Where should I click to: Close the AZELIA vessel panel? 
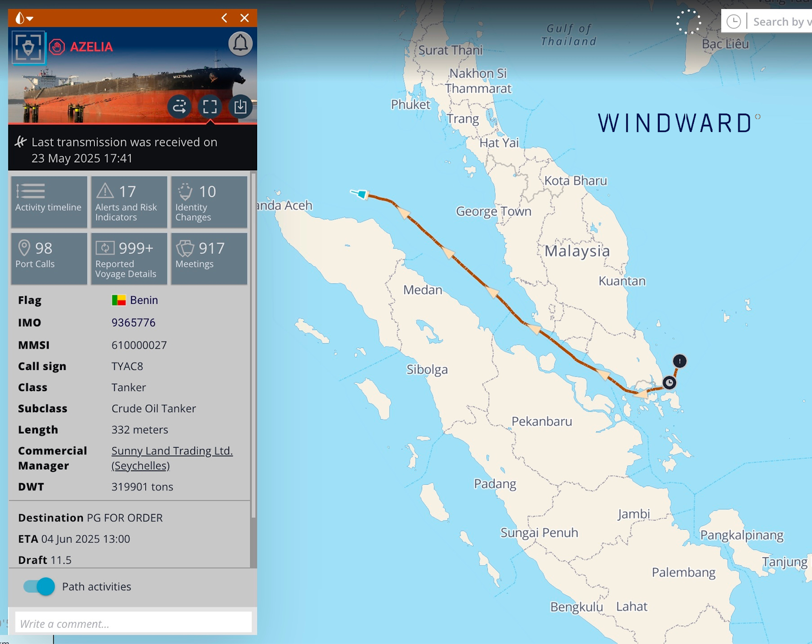pos(245,18)
